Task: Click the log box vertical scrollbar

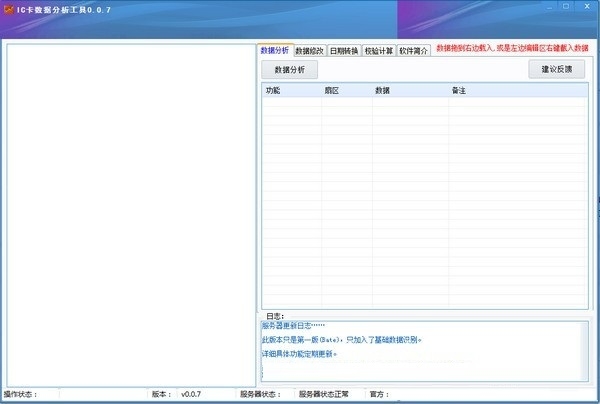Action: point(585,351)
